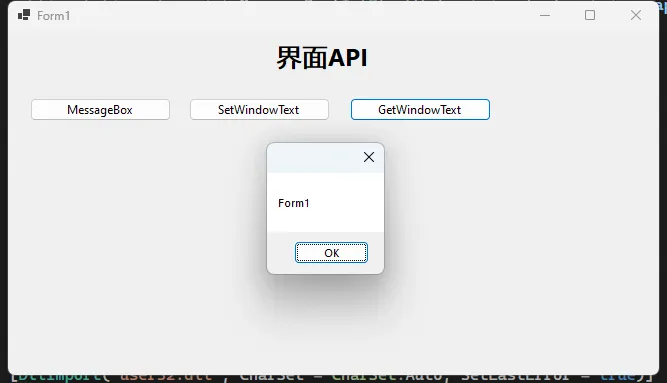Maximize the Form1 window
This screenshot has width=667, height=383.
590,15
